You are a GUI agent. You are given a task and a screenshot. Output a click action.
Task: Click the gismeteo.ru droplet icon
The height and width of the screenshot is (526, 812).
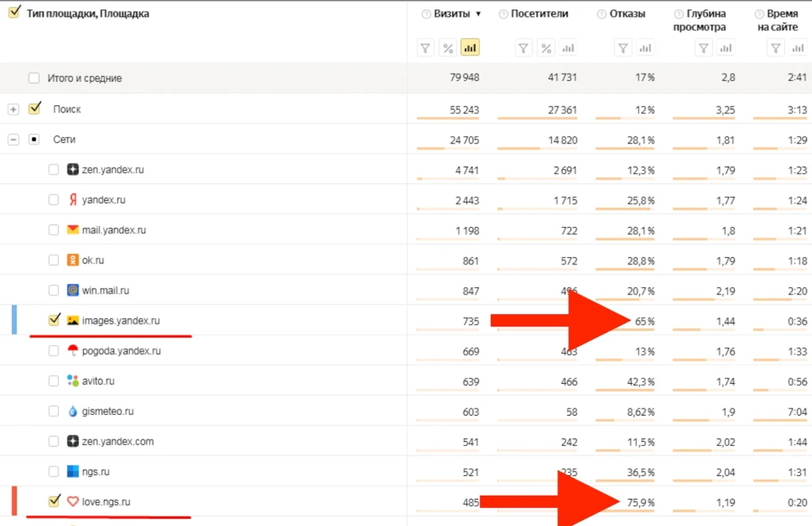tap(72, 411)
